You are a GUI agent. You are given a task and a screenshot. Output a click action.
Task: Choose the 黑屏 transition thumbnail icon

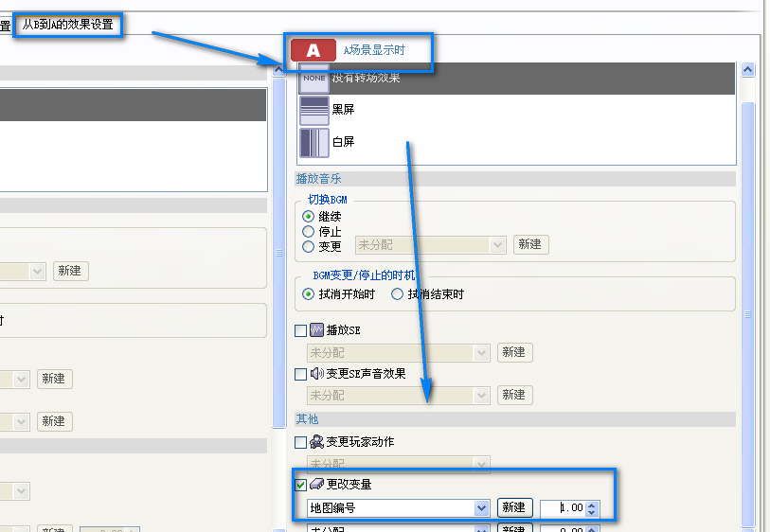[314, 111]
